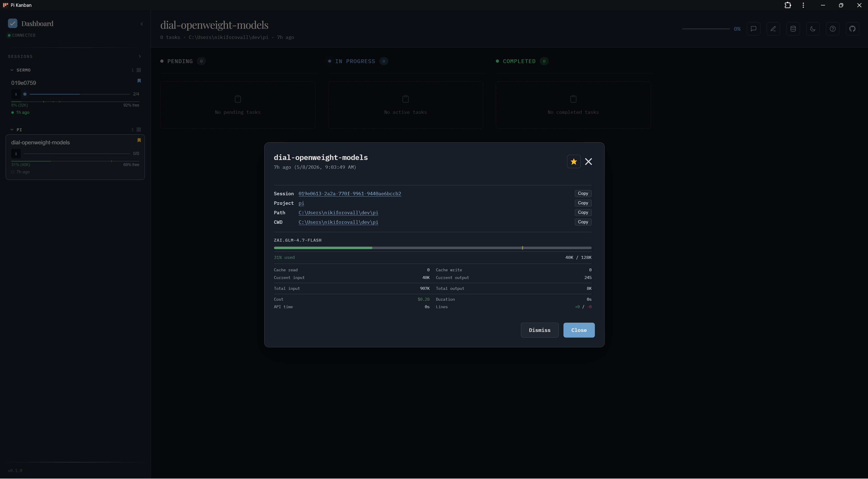Open info icon on dial-openweight-models card

pyautogui.click(x=16, y=154)
